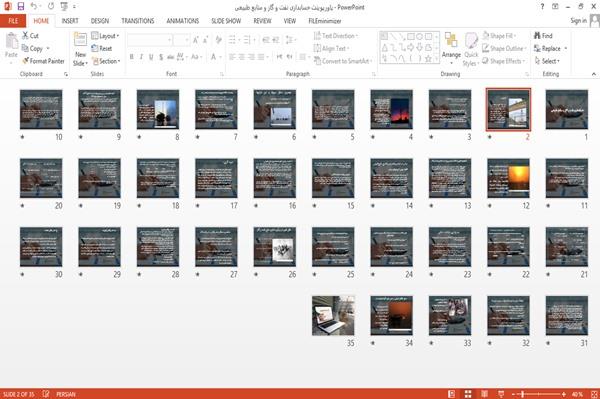Click Slide Sorter view icon
This screenshot has width=600, height=399.
click(x=468, y=394)
